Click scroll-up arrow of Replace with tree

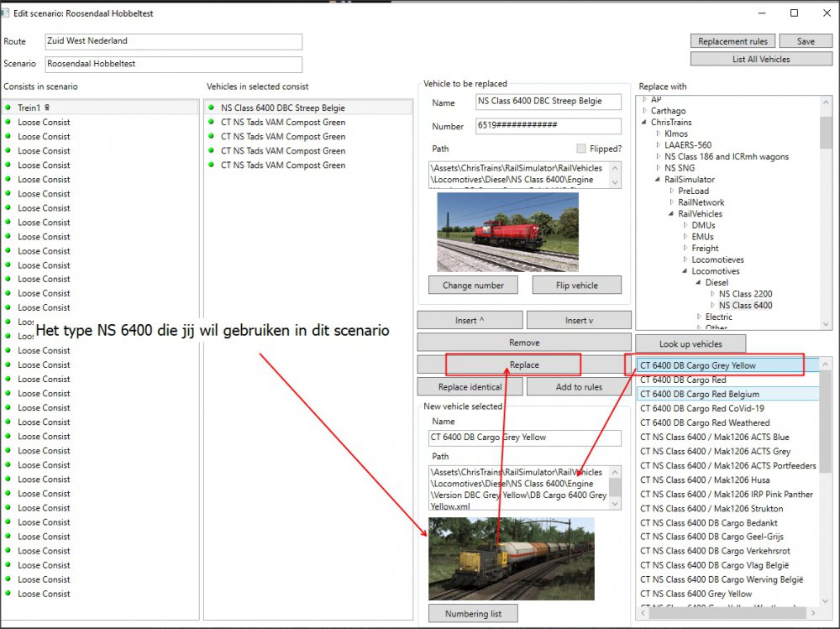point(826,102)
